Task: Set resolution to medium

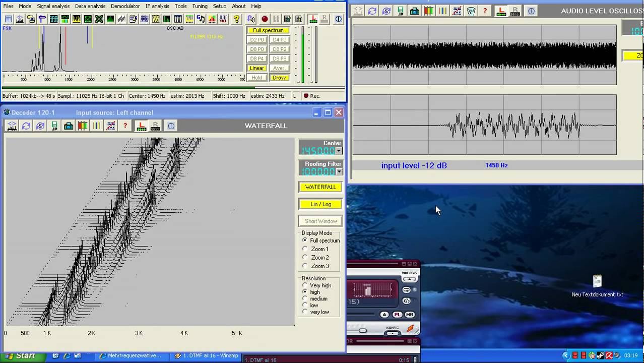Action: 305,298
